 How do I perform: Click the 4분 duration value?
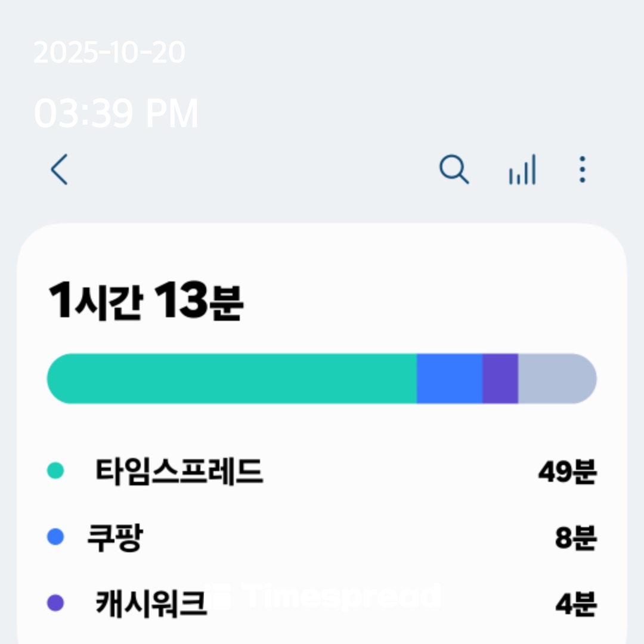[575, 605]
